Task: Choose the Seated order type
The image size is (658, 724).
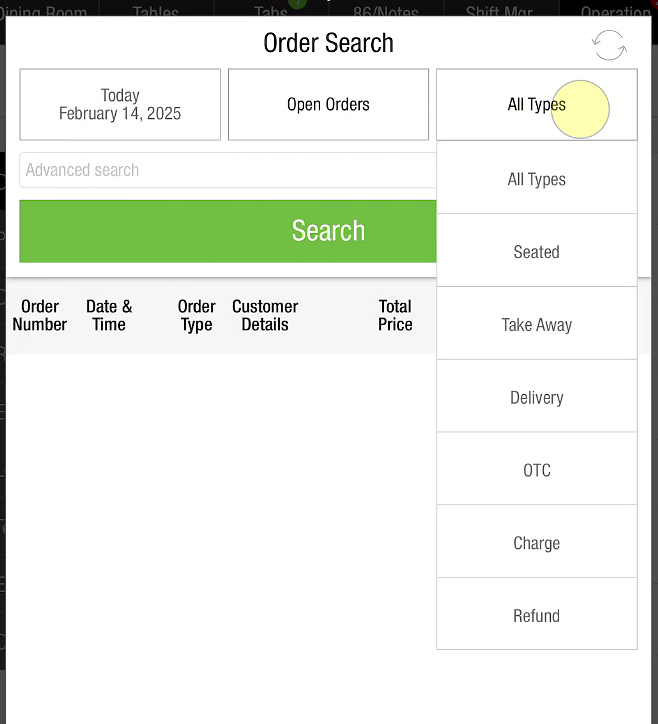Action: coord(536,252)
